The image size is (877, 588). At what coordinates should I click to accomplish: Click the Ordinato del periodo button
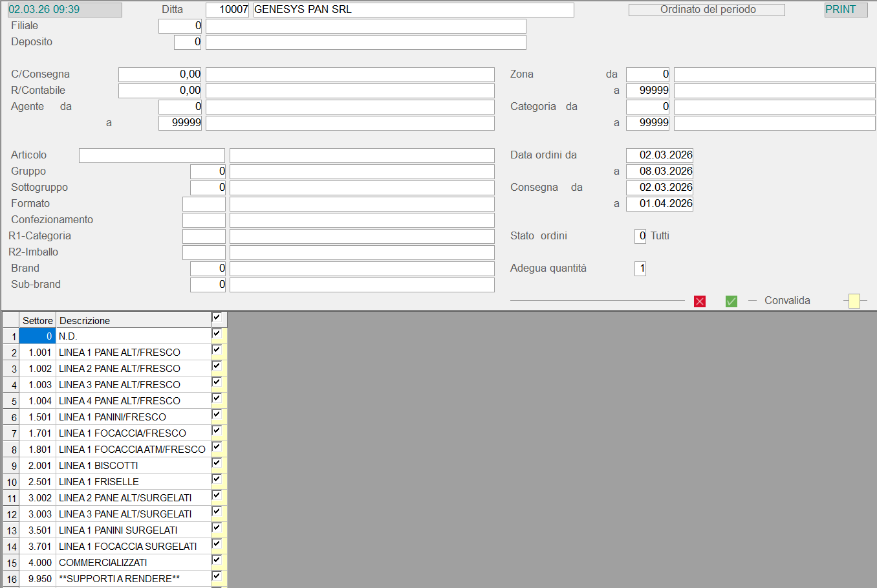tap(707, 10)
